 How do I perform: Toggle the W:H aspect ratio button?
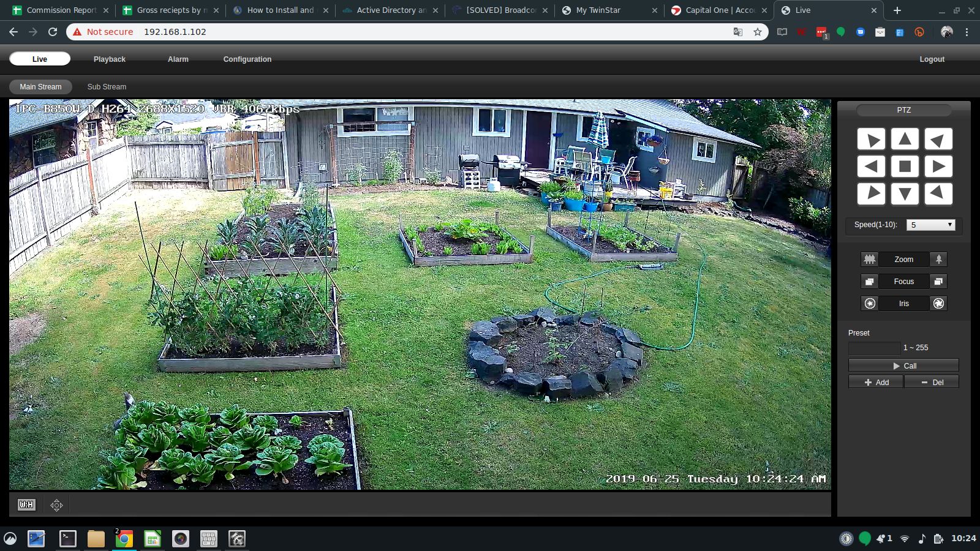[x=26, y=504]
